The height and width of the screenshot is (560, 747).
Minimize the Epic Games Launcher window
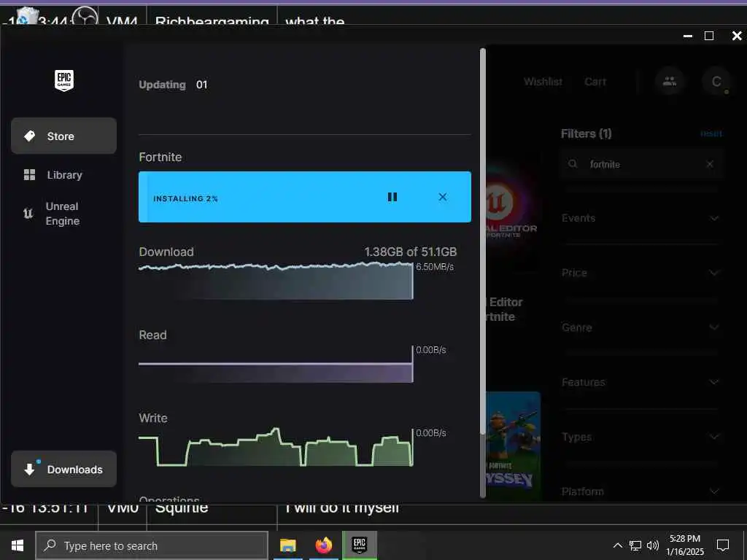(x=687, y=36)
